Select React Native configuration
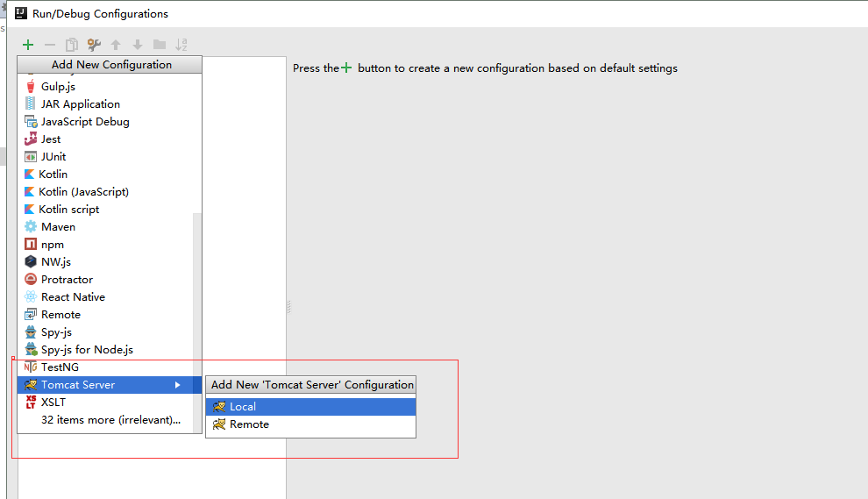The image size is (868, 499). (x=105, y=296)
